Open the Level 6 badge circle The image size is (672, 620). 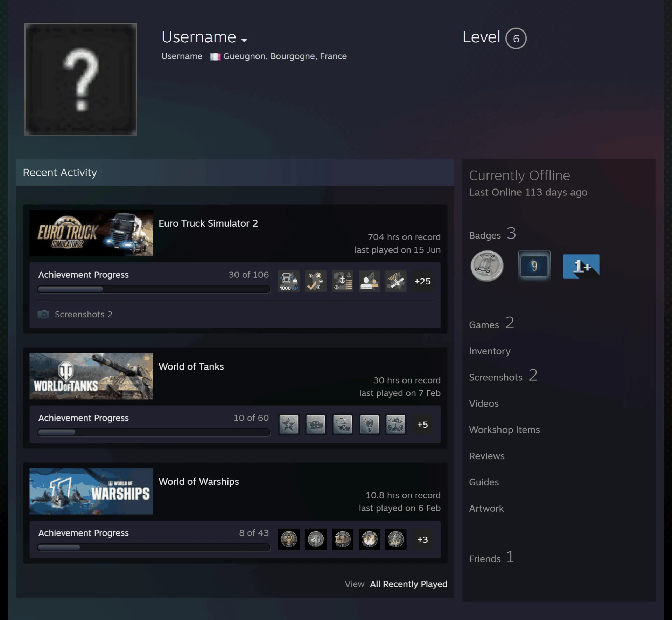[x=516, y=38]
